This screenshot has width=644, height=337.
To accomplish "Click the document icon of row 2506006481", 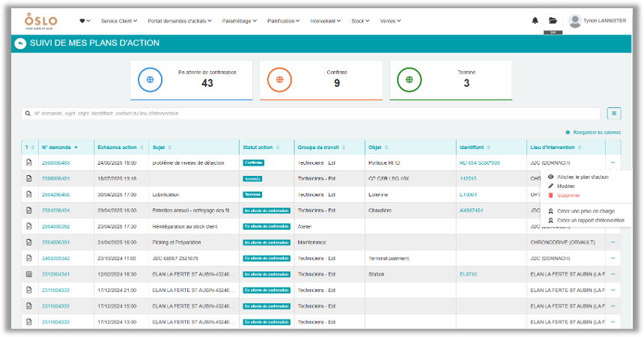I will pos(28,179).
